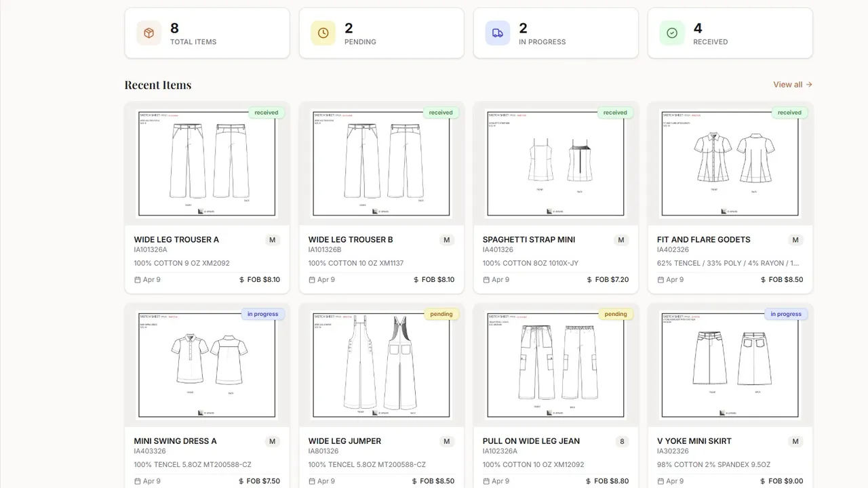Screen dimensions: 868x488
Task: Click dollar icon on Wide Leg Trouser B card
Action: click(416, 279)
